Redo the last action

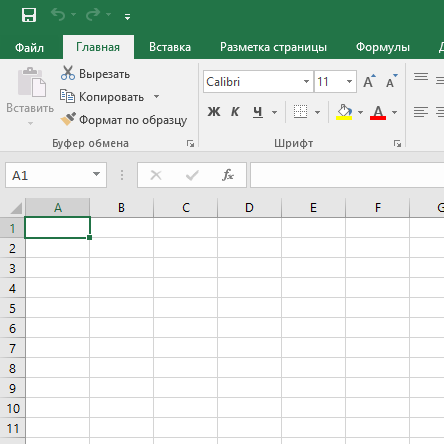point(93,15)
